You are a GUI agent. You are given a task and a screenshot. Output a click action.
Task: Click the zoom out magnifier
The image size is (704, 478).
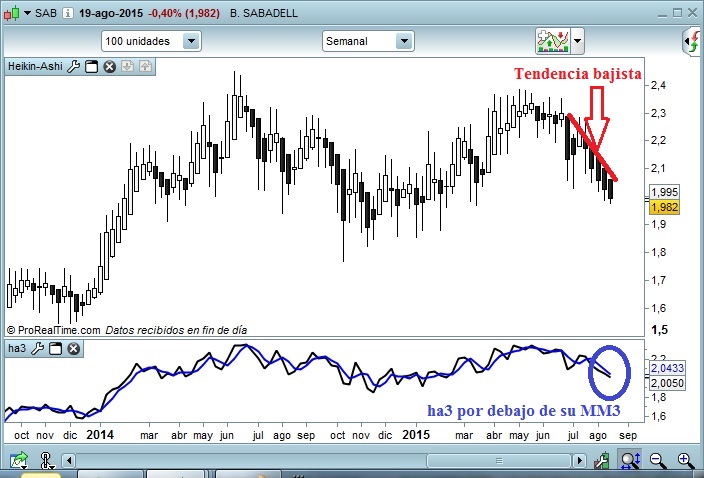click(658, 460)
